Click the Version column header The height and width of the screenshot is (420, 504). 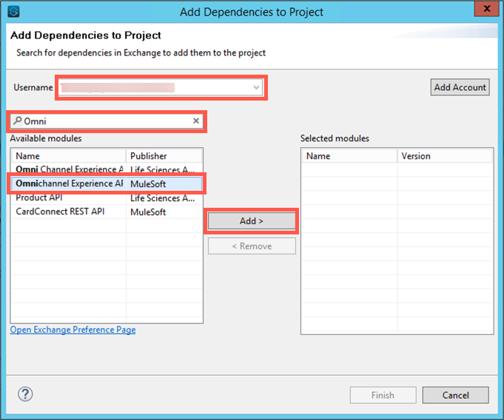445,156
